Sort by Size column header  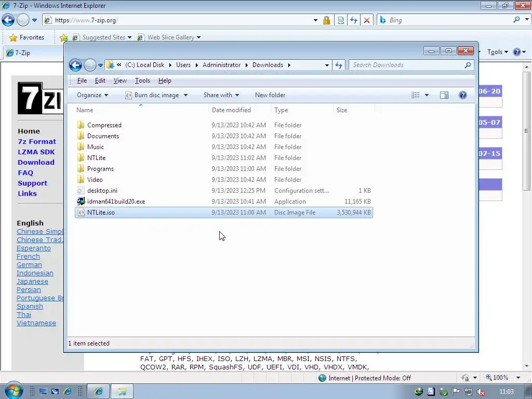[353, 110]
